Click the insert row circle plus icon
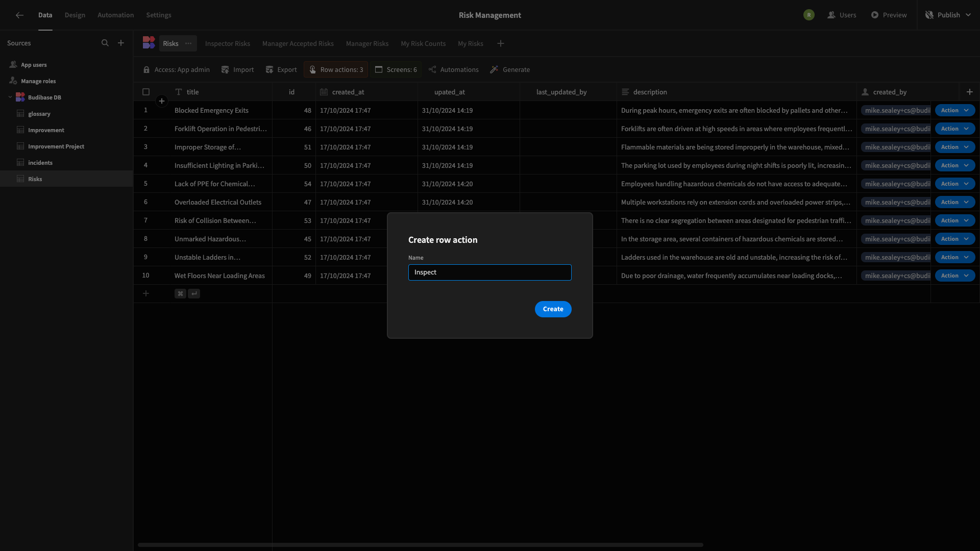This screenshot has width=980, height=551. [x=162, y=101]
